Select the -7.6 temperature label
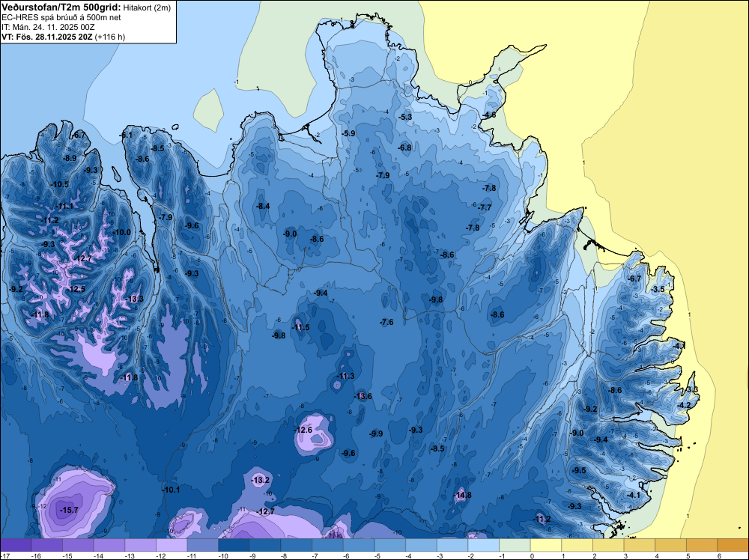Viewport: 749px width, 560px height. point(386,322)
